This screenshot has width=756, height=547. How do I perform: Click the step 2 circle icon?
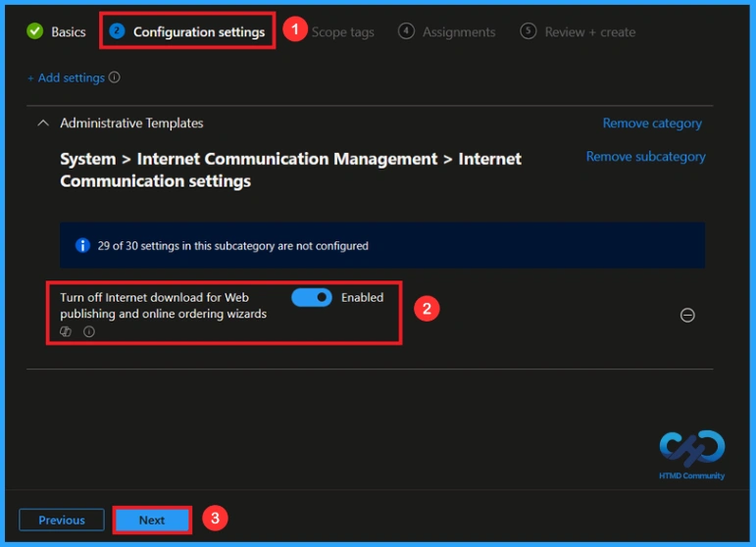(117, 31)
